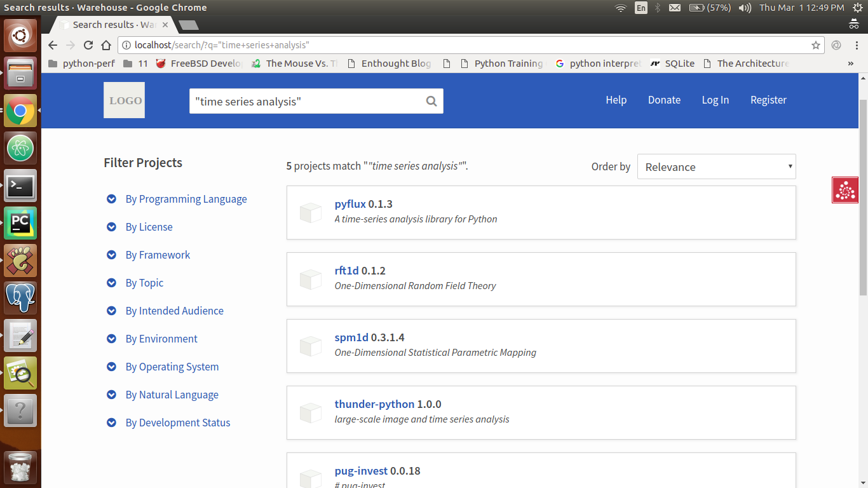
Task: Click the search magnifier icon in search box
Action: tap(431, 101)
